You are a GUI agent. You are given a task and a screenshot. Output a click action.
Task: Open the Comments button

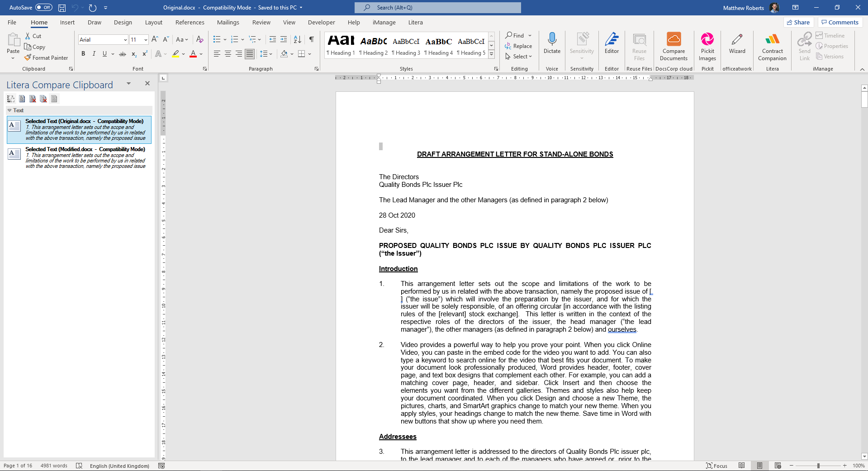pos(840,22)
